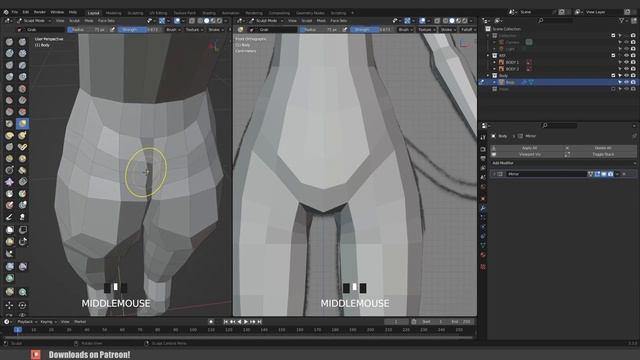Screen dimensions: 640x360
Task: Select the Move transform tool
Action: coord(9,305)
